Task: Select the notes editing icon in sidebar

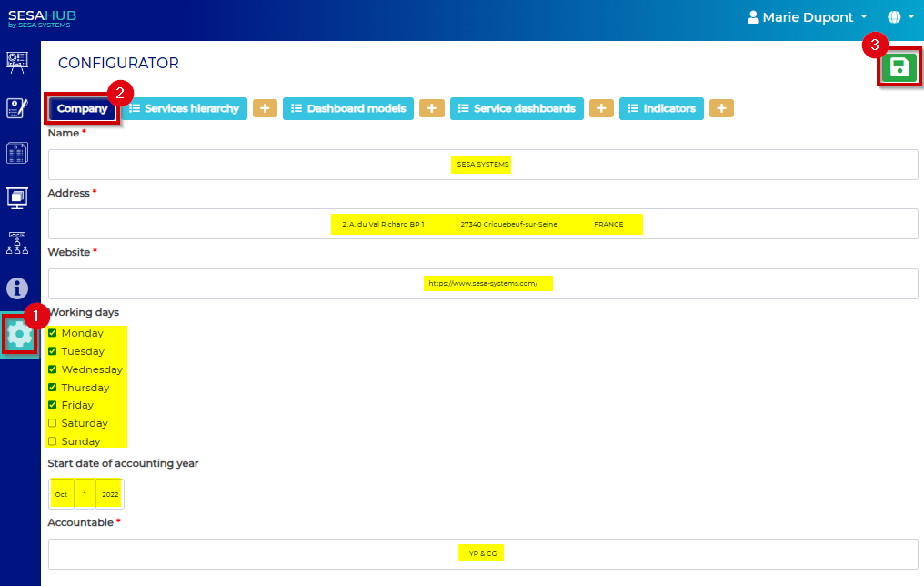Action: 19,107
